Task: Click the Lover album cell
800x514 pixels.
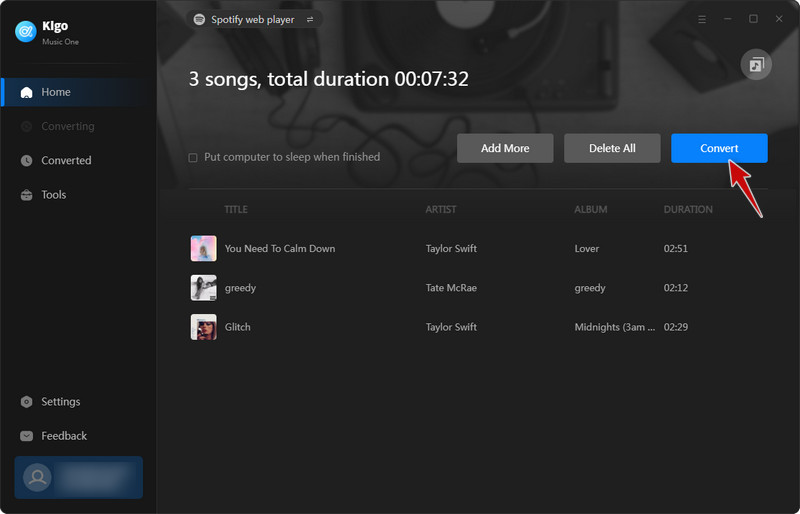Action: click(x=587, y=249)
